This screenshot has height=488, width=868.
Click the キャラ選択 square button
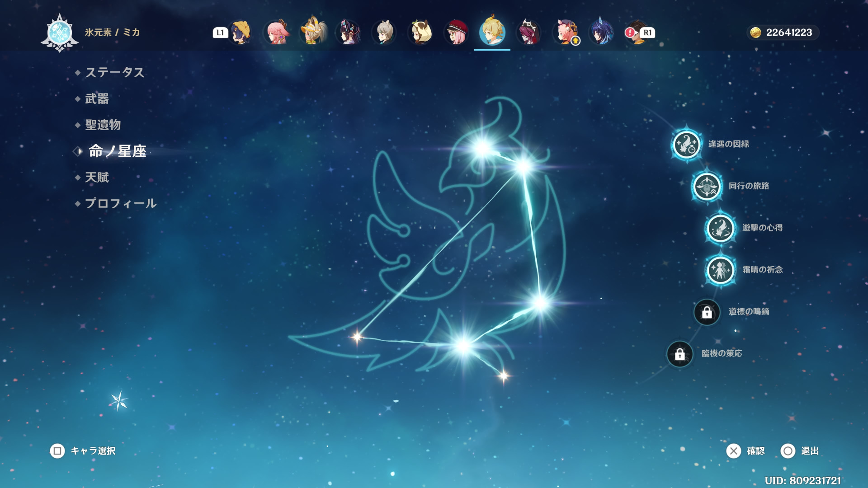[57, 451]
